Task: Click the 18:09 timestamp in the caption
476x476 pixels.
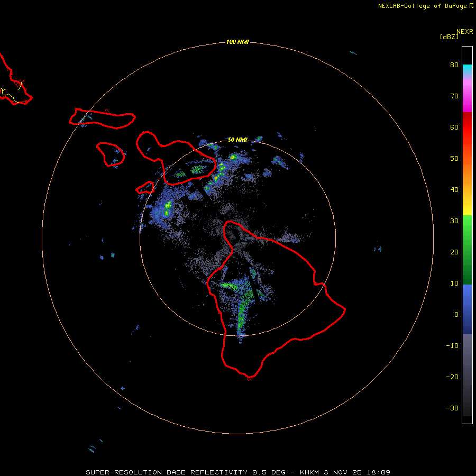Action: [x=378, y=472]
